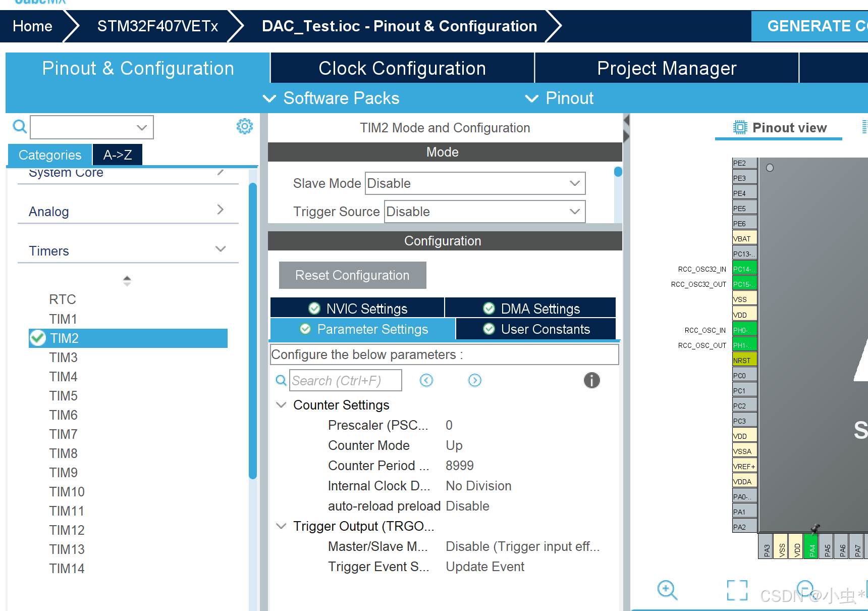Select TIM14 in the timers list
The image size is (868, 611).
coord(67,569)
